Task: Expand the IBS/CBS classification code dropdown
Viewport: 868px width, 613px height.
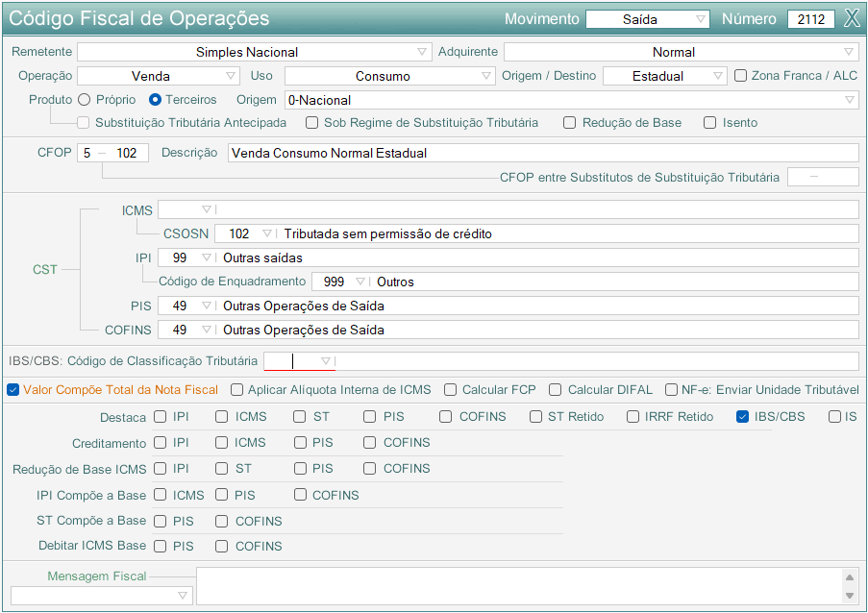Action: 326,360
